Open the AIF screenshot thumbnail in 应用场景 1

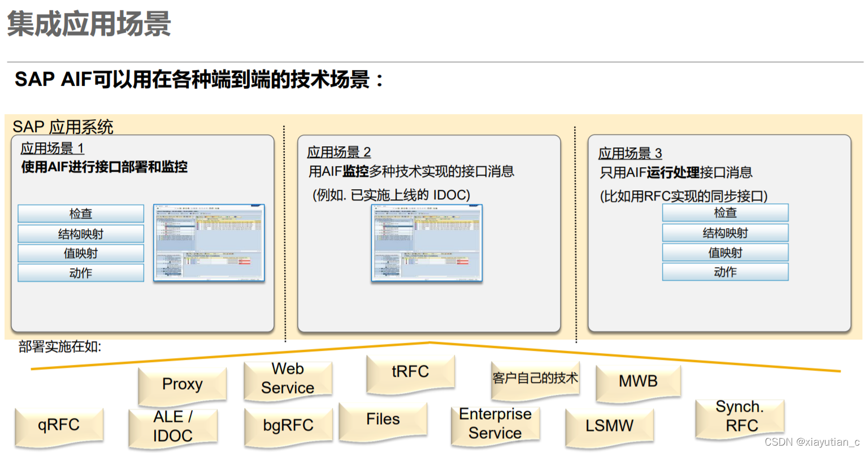click(x=209, y=243)
